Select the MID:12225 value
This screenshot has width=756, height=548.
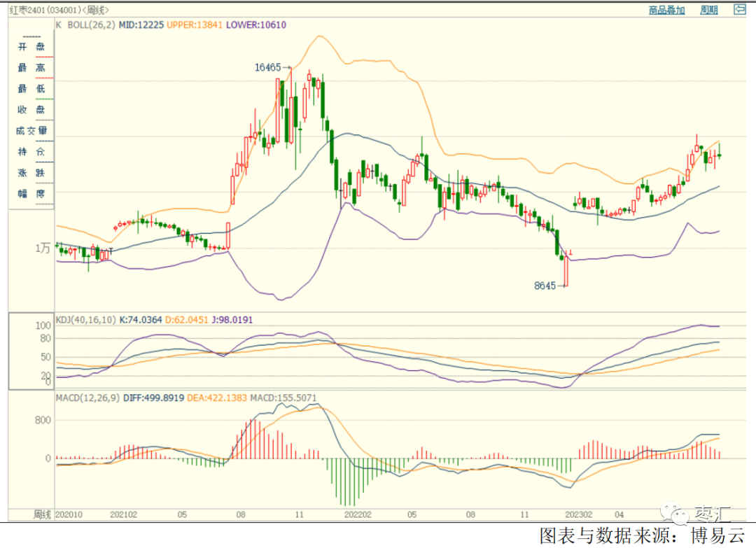pyautogui.click(x=141, y=24)
